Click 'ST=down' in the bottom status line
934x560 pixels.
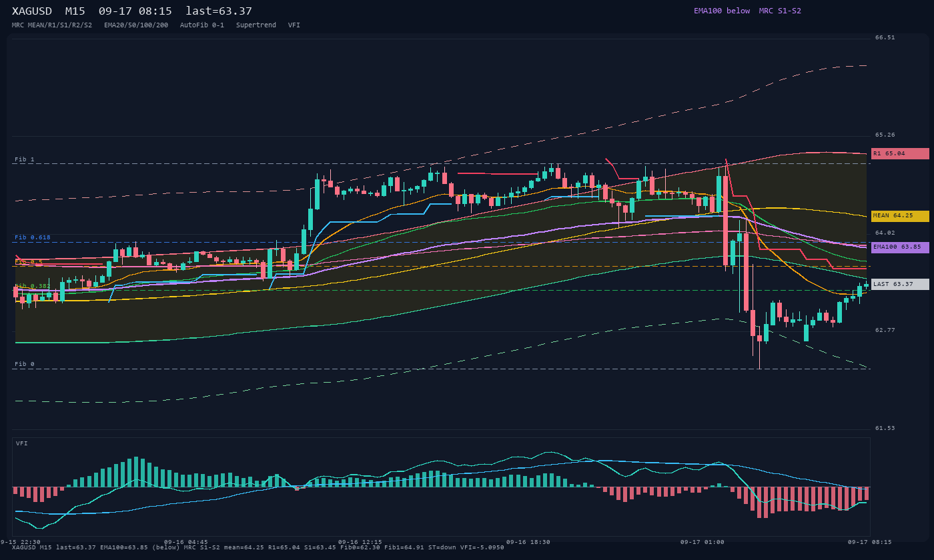click(442, 547)
